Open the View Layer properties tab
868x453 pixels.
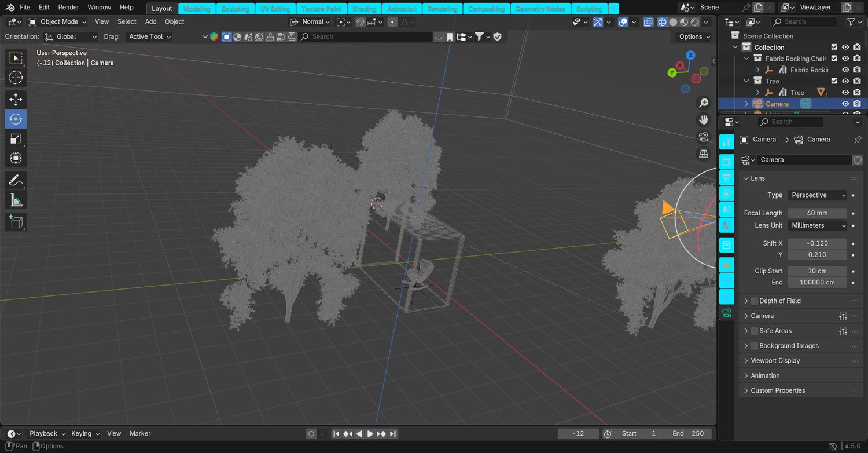727,193
